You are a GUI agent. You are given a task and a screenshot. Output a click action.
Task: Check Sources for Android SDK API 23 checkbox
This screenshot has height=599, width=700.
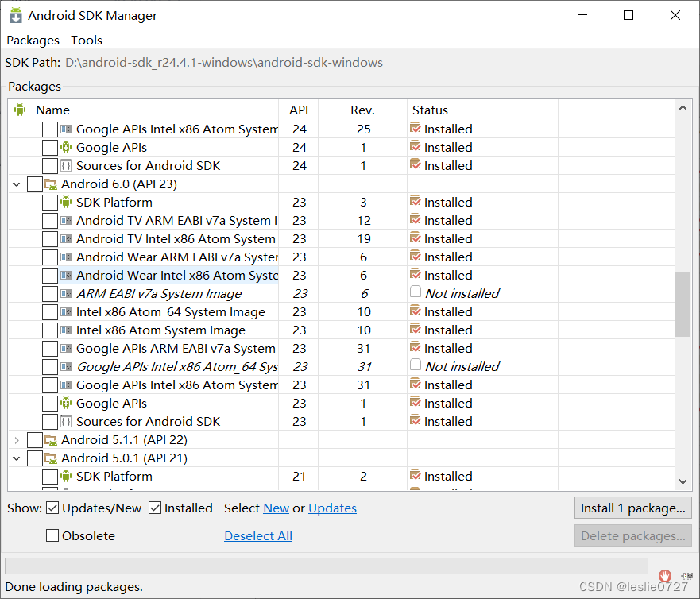coord(50,421)
